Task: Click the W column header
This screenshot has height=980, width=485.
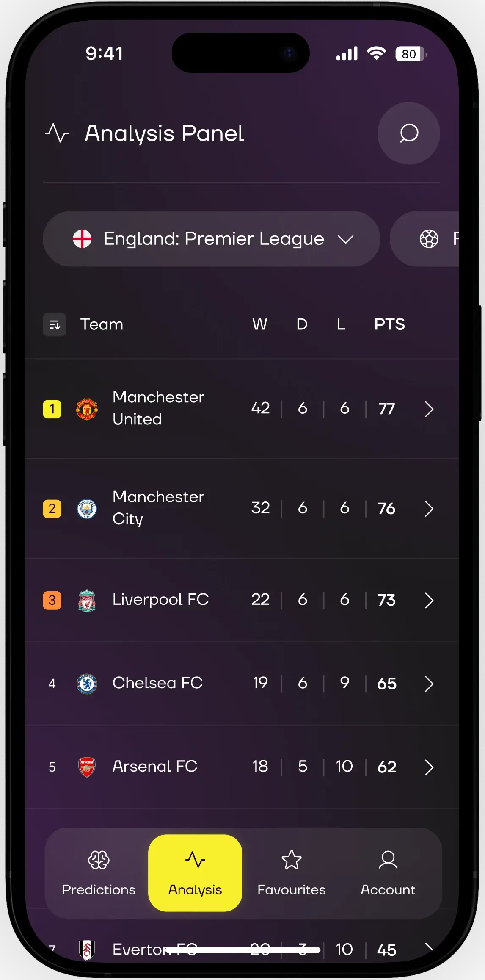Action: (260, 324)
